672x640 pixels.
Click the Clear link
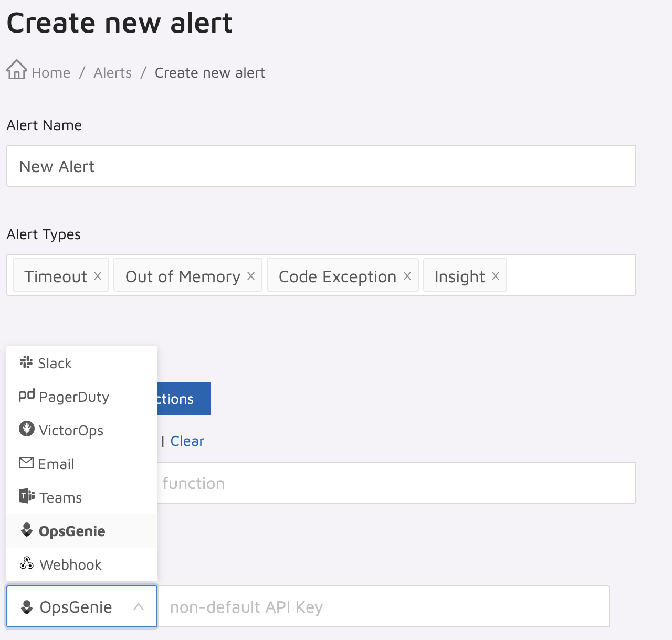pyautogui.click(x=187, y=441)
